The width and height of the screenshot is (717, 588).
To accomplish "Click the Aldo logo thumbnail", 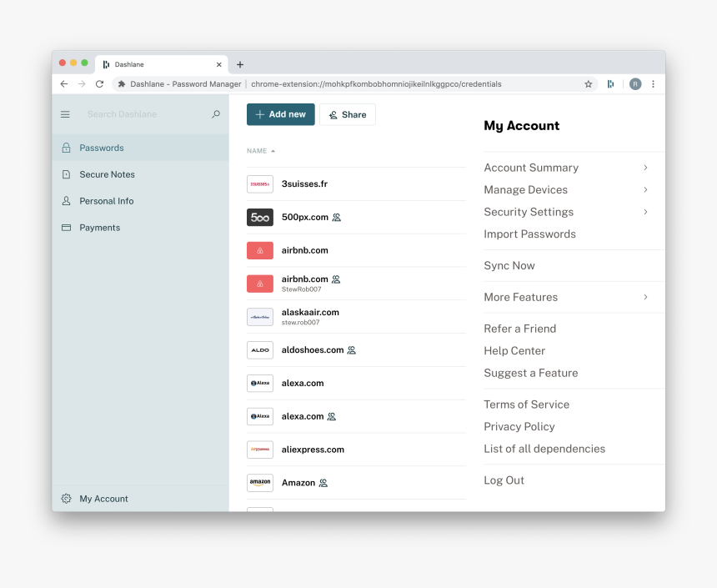I will [x=260, y=350].
